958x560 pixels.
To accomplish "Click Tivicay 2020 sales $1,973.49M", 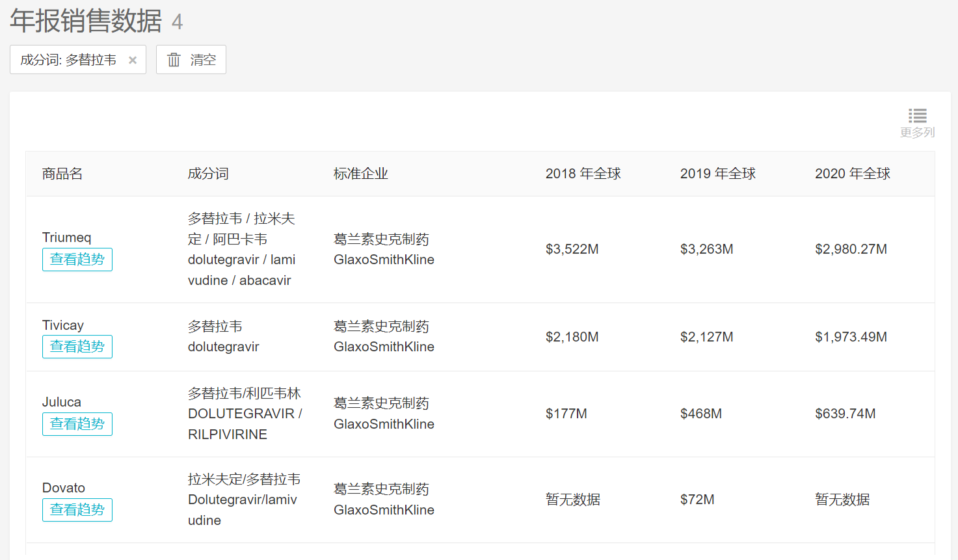I will (851, 337).
